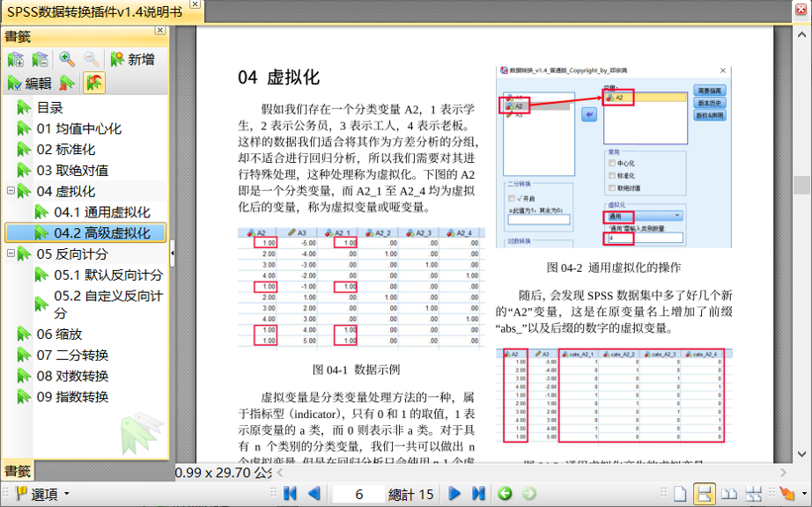Jump to bookmark 07 二分转换

click(72, 355)
